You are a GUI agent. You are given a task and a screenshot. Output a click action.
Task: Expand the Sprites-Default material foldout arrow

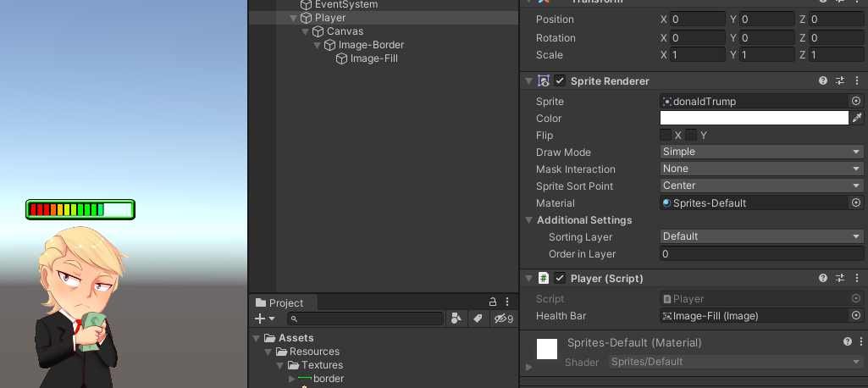tap(528, 367)
